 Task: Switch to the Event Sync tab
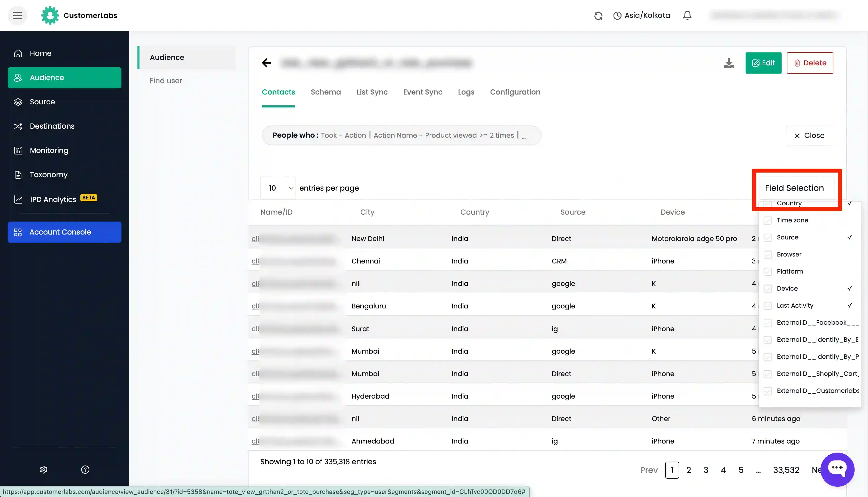coord(423,92)
